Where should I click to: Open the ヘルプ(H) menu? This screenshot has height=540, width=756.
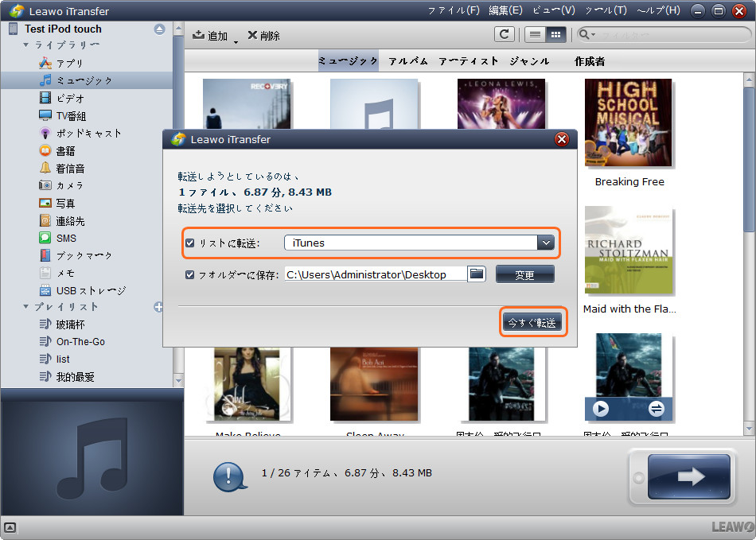[x=658, y=10]
